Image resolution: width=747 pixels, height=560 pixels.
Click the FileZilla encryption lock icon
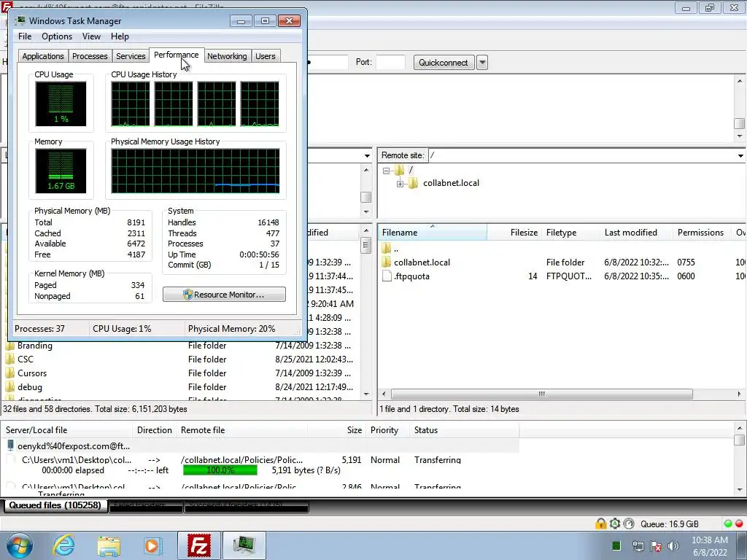[x=601, y=524]
